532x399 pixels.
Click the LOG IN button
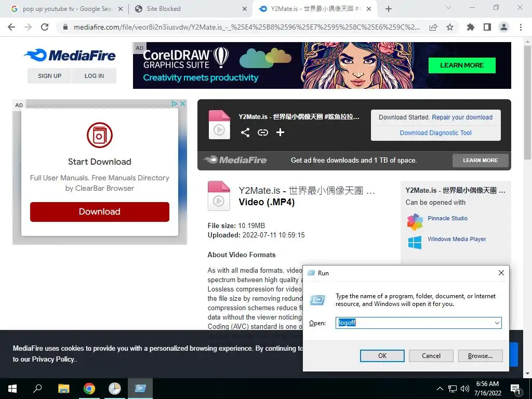point(94,76)
